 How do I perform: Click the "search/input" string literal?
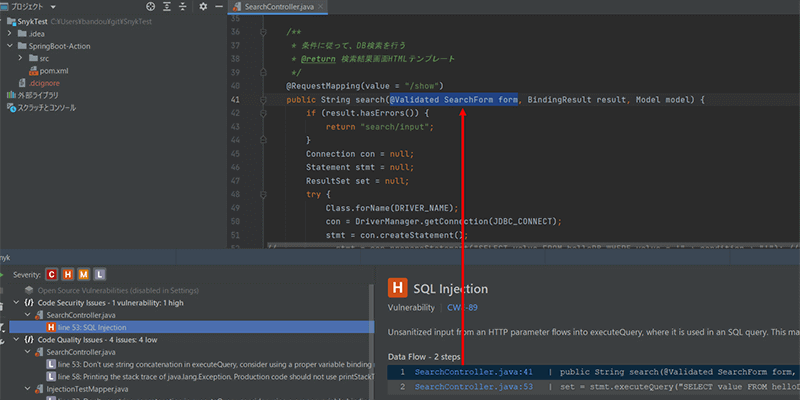(x=394, y=127)
